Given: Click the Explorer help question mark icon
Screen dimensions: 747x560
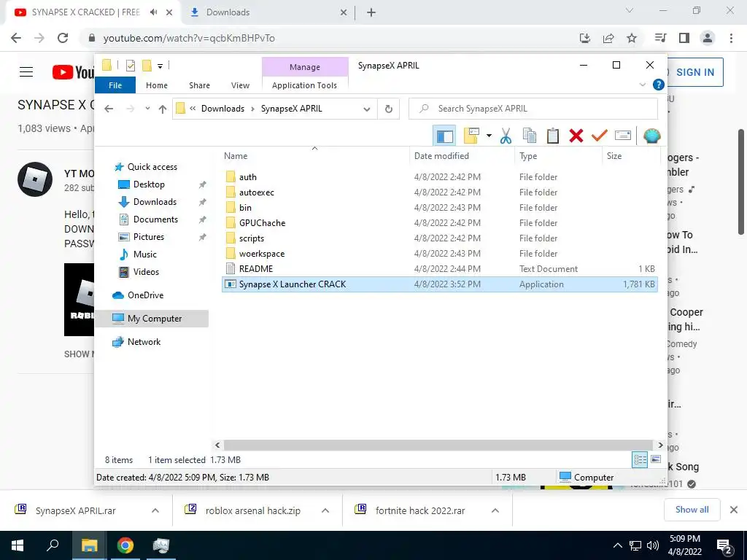Looking at the screenshot, I should pos(659,85).
